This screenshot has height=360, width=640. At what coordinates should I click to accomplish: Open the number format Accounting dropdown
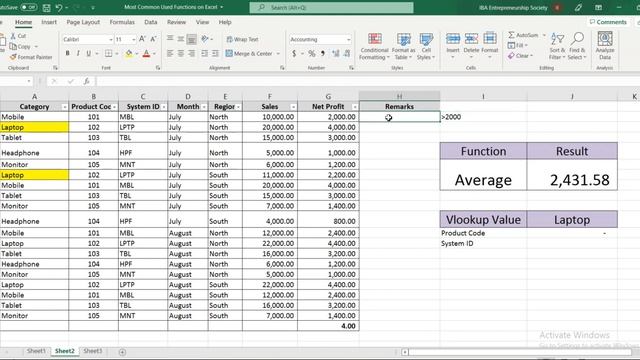click(x=348, y=40)
